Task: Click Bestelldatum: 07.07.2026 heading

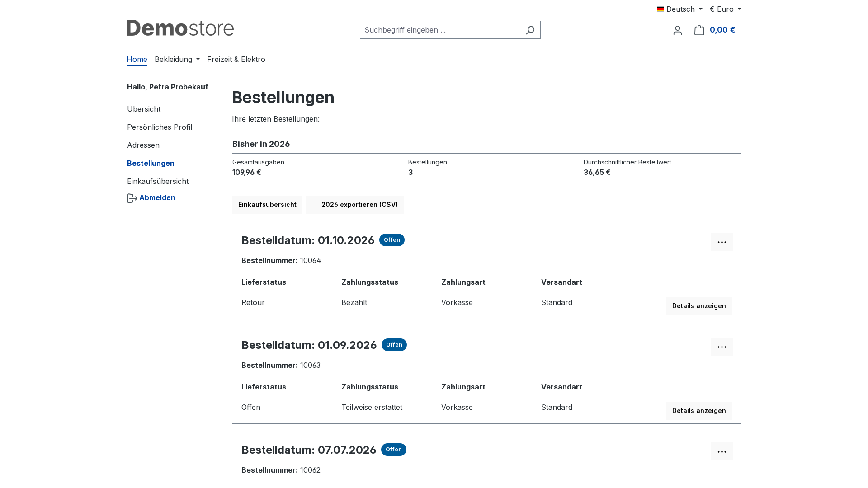Action: [309, 450]
